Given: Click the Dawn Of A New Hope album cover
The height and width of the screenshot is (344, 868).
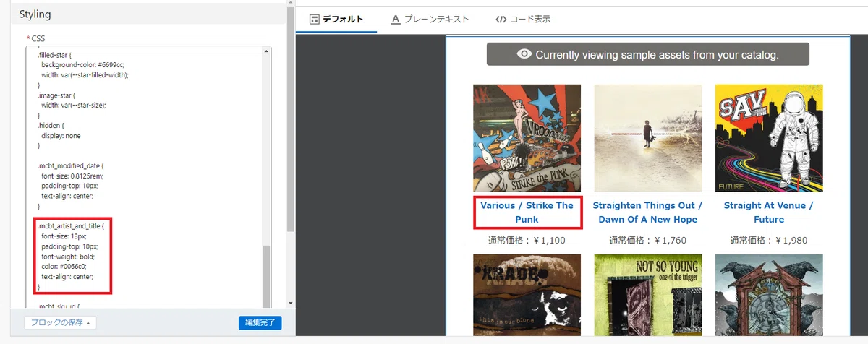Looking at the screenshot, I should [x=647, y=138].
